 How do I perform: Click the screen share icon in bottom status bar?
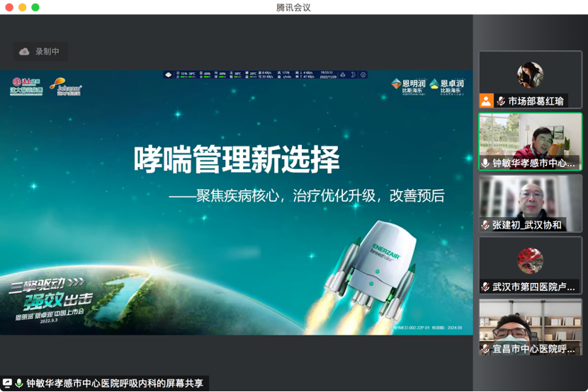click(7, 384)
